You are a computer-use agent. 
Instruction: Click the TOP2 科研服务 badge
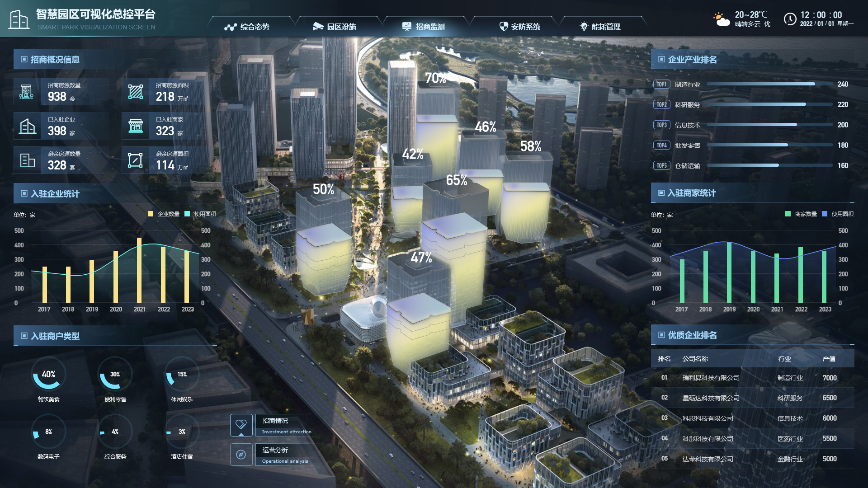coord(661,104)
